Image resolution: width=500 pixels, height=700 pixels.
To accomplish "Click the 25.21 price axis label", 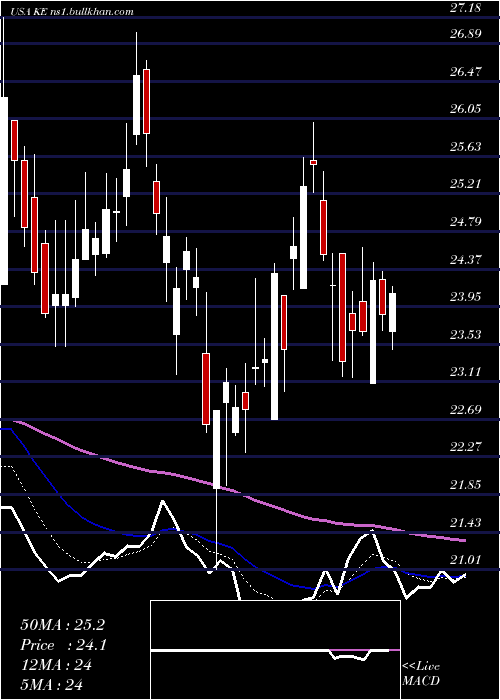I will click(466, 184).
